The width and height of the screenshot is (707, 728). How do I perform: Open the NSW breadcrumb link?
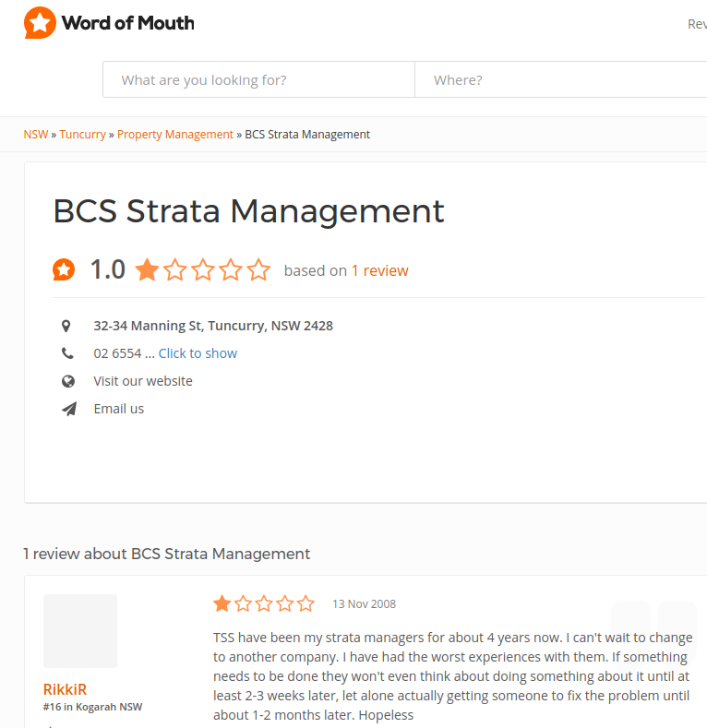(36, 134)
